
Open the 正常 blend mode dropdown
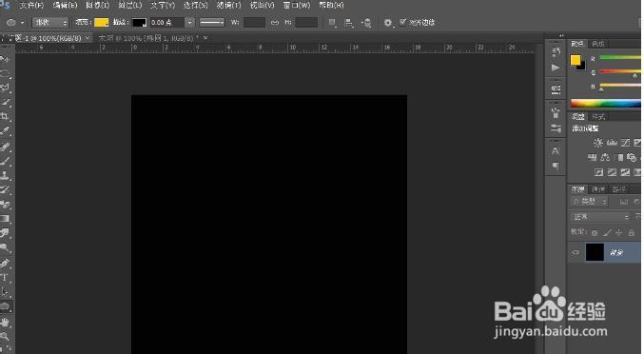(x=600, y=217)
